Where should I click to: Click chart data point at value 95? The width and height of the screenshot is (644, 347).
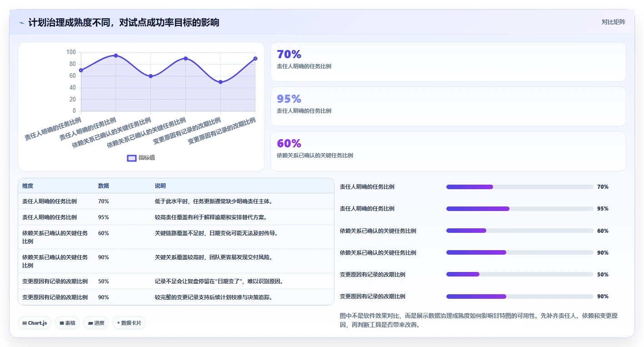pos(116,55)
